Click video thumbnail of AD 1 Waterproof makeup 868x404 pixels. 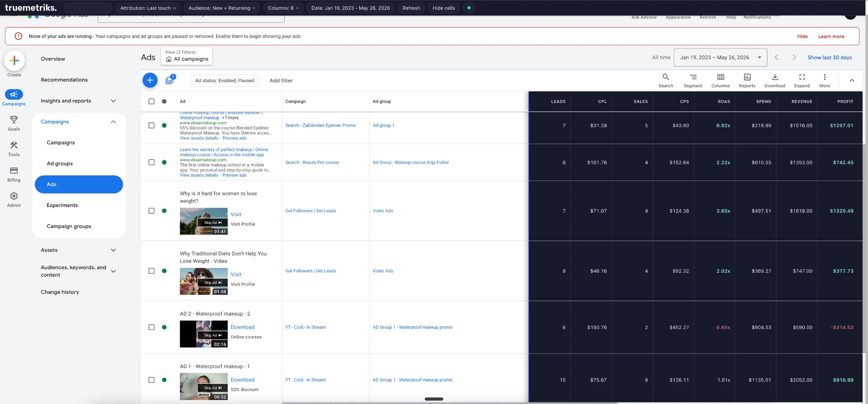coord(203,387)
